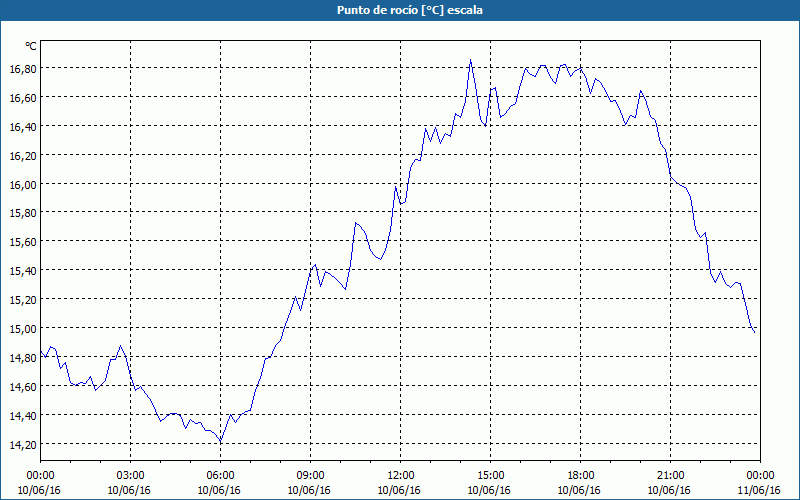Select the 16,80 y-axis value

click(x=23, y=68)
